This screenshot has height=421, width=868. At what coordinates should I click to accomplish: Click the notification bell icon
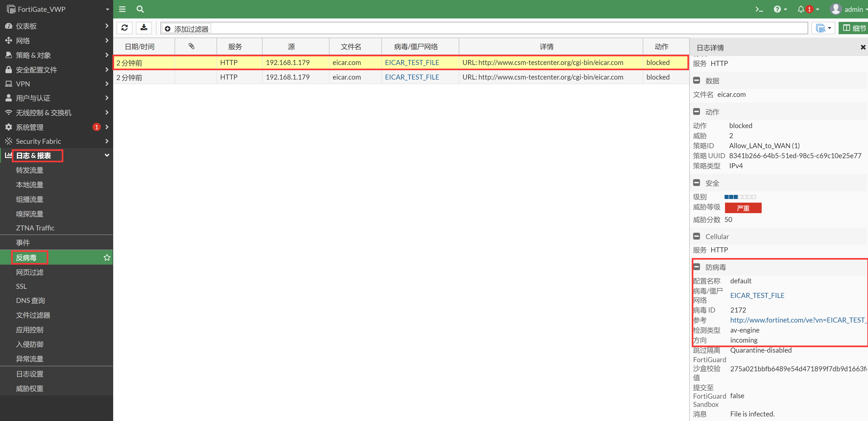pyautogui.click(x=801, y=9)
